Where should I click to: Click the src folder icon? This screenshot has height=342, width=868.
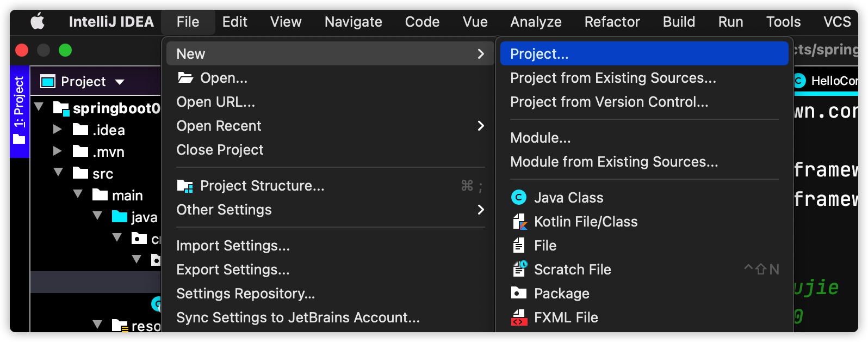click(80, 173)
